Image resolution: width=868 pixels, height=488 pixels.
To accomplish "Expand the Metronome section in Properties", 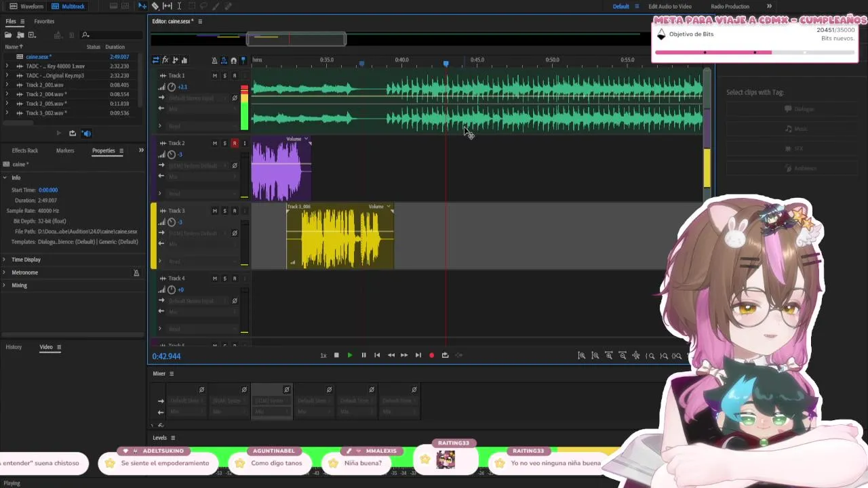I will [x=5, y=272].
